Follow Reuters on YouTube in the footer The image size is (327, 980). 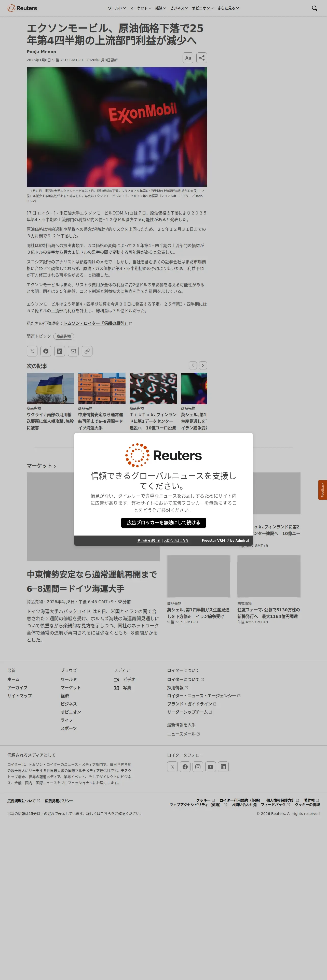coord(211,767)
